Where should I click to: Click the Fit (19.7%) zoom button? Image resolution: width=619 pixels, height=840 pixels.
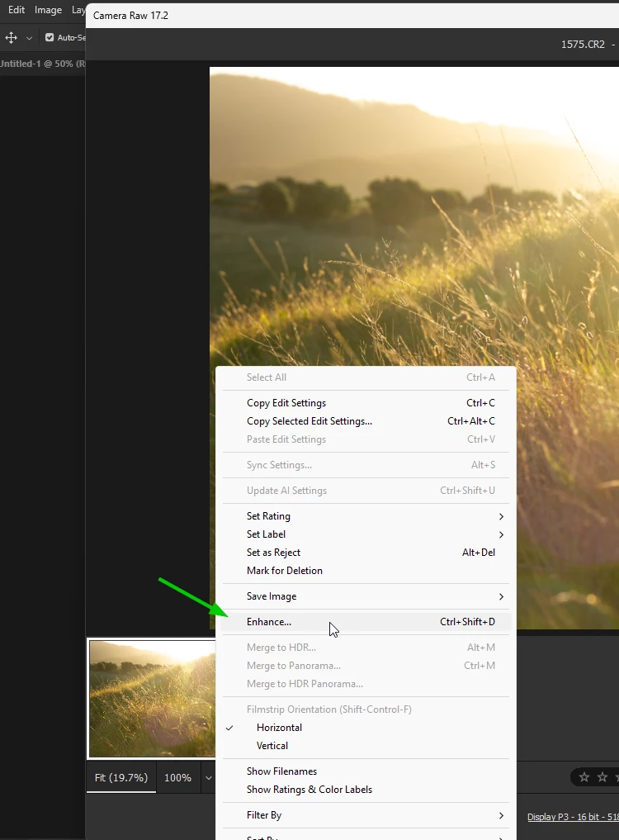click(121, 778)
